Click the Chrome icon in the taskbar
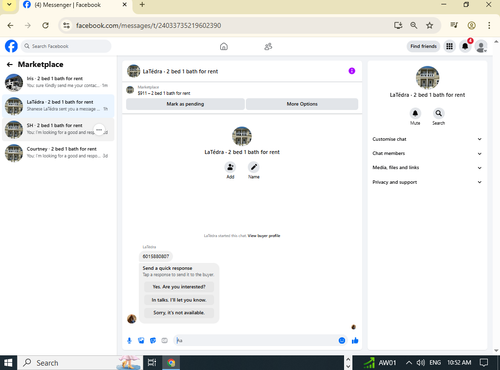 tap(171, 363)
